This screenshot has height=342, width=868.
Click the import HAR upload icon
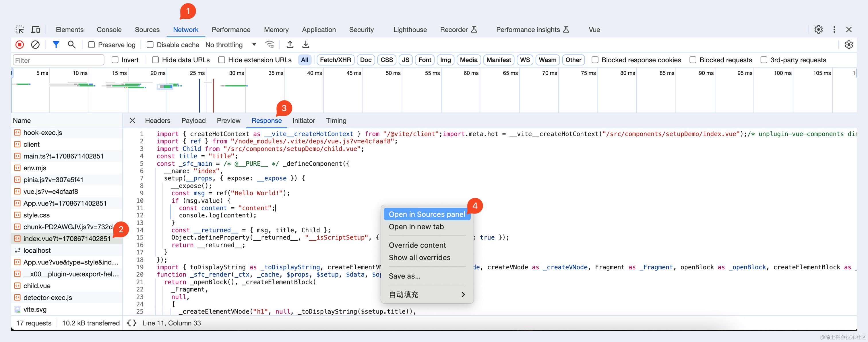290,45
